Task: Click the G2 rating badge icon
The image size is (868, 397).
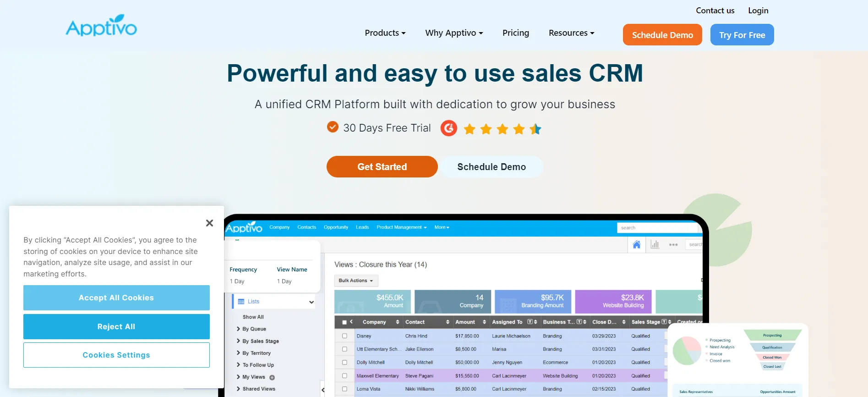Action: [449, 128]
